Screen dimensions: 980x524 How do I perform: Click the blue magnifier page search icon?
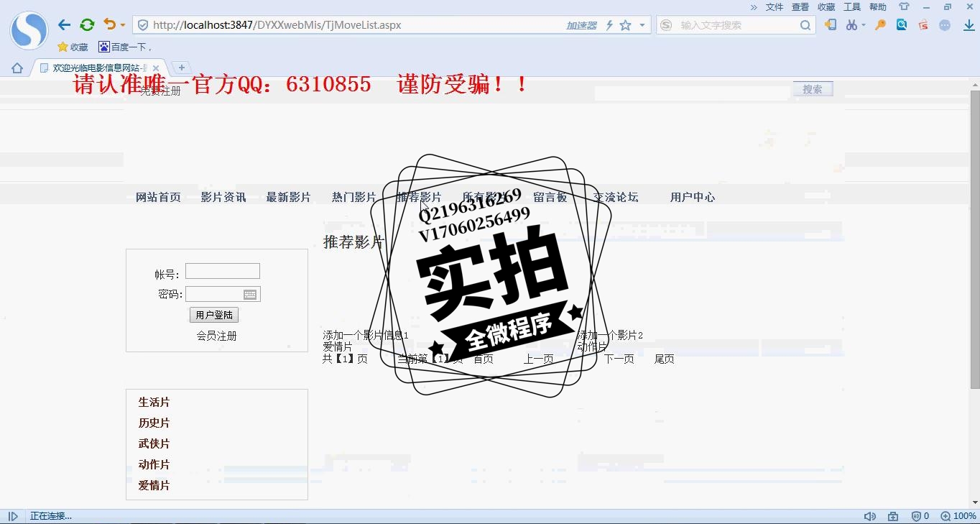click(902, 24)
